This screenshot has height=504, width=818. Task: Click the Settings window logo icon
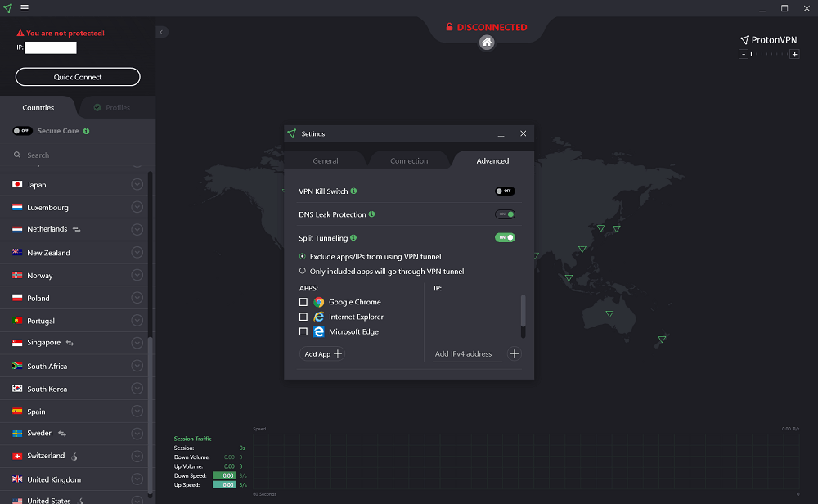click(x=292, y=133)
